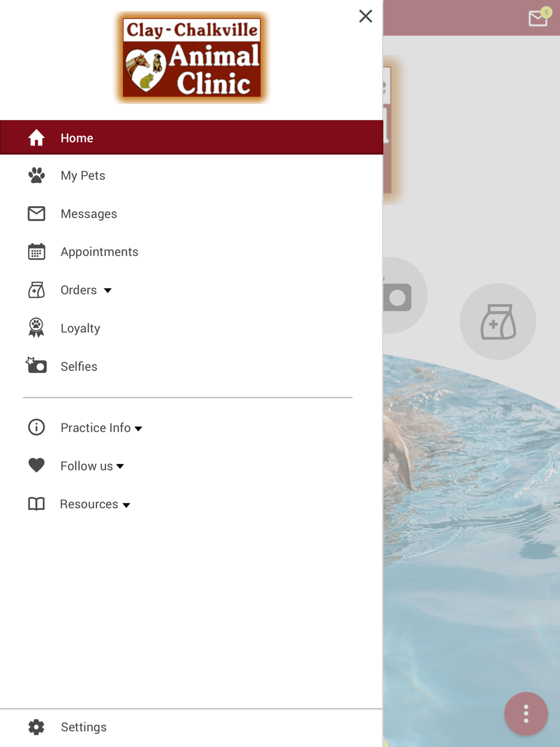Open the Loyalty menu item

click(x=192, y=328)
